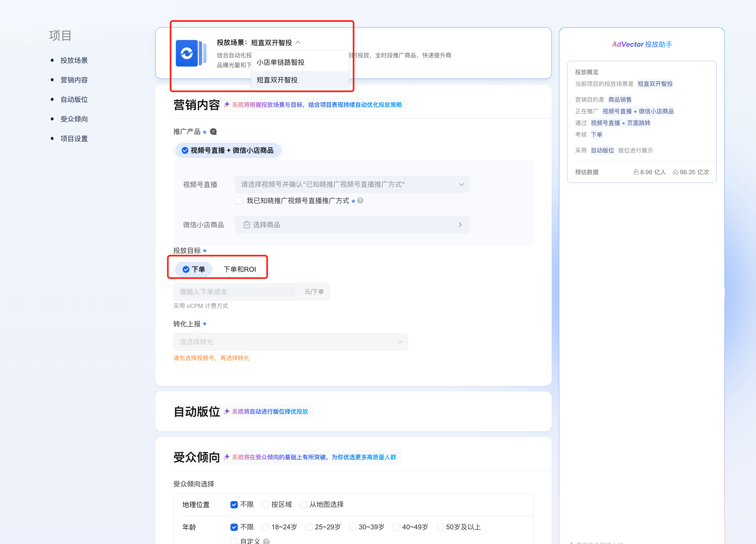Click the audience people icon in 预估数据
Screen dimensions: 756x544
[636, 172]
